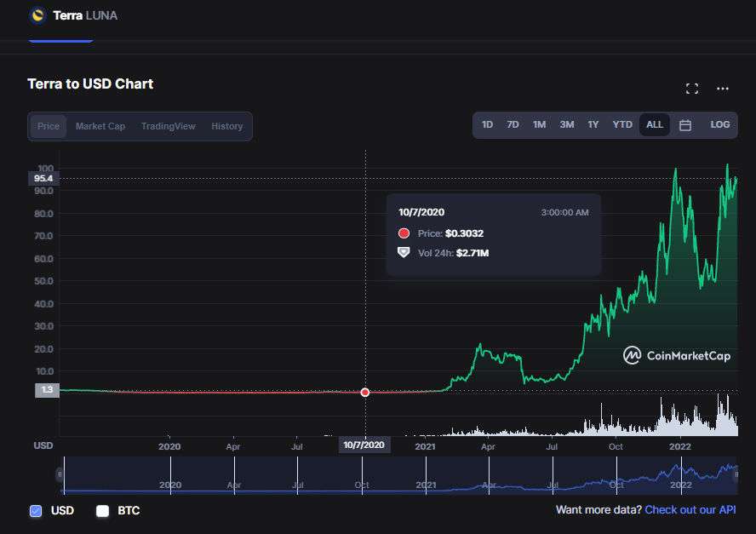This screenshot has height=534, width=756.
Task: Click the 10/7/2020 date label on axis
Action: 364,445
